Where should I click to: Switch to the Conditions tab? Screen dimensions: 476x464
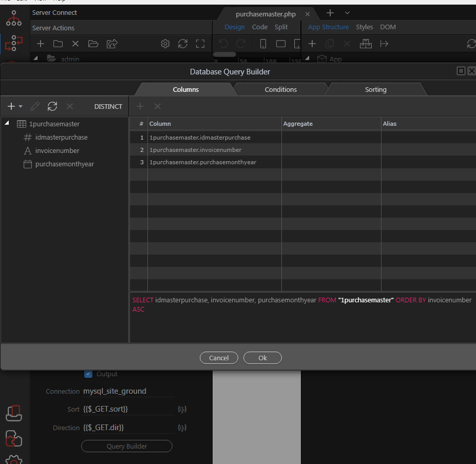[x=280, y=89]
